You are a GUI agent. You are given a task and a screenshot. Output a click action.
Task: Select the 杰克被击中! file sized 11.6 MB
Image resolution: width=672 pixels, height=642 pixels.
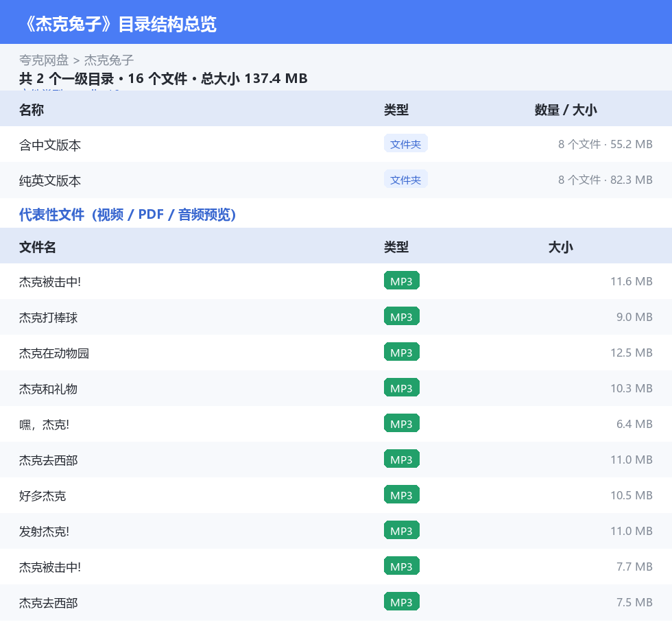50,282
